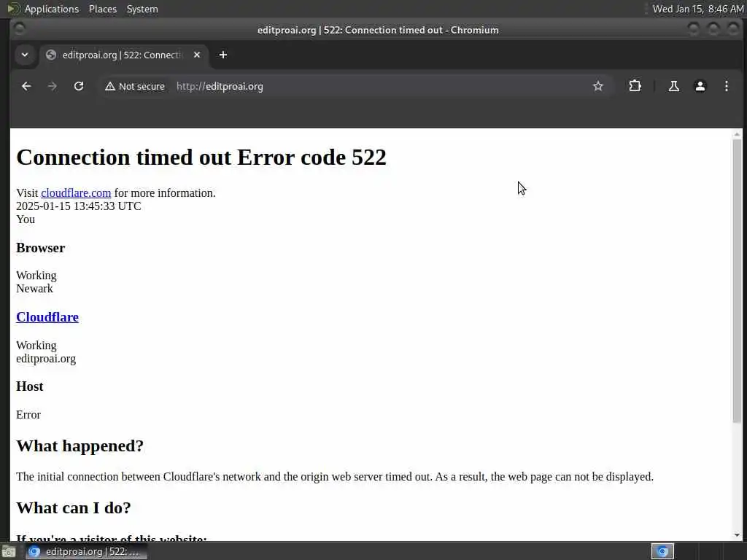Open the Chromium three-dot menu

pyautogui.click(x=726, y=86)
